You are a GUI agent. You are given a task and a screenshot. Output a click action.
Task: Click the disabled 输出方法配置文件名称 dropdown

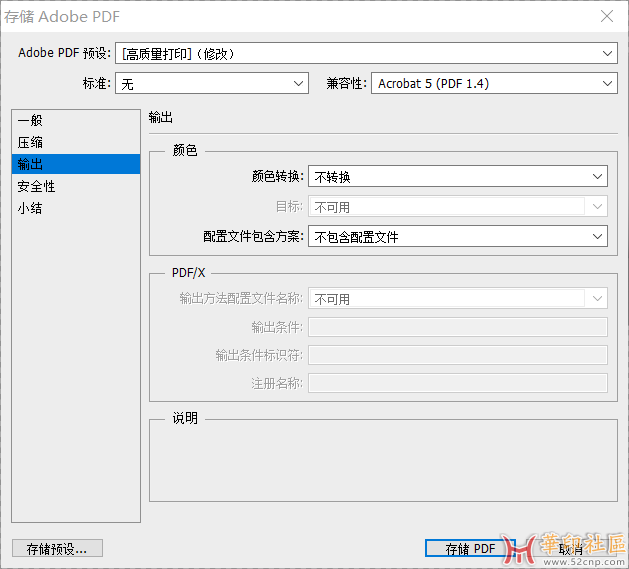pyautogui.click(x=458, y=298)
